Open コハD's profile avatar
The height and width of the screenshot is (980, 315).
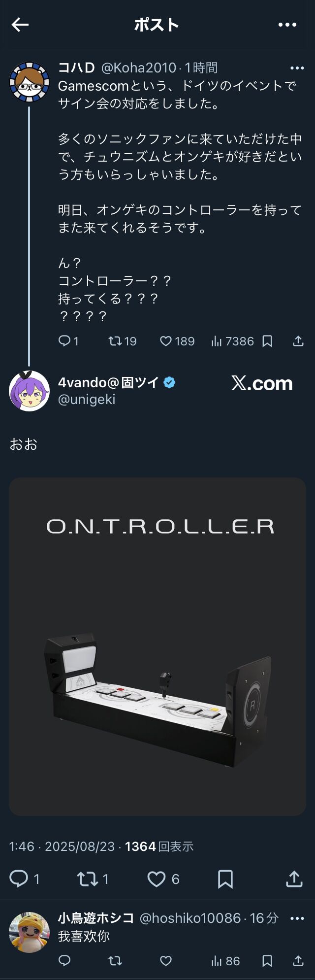(x=30, y=82)
